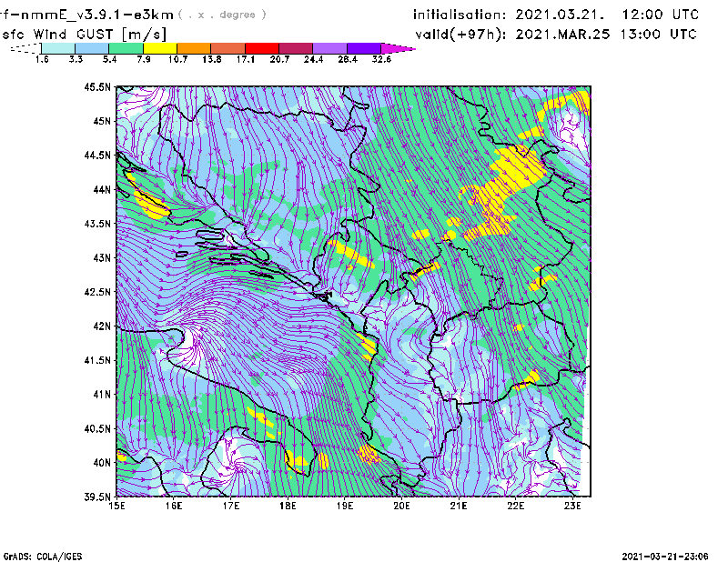728x562 pixels.
Task: Click the crimson 20.7–24.4 legend swatch
Action: pos(296,48)
